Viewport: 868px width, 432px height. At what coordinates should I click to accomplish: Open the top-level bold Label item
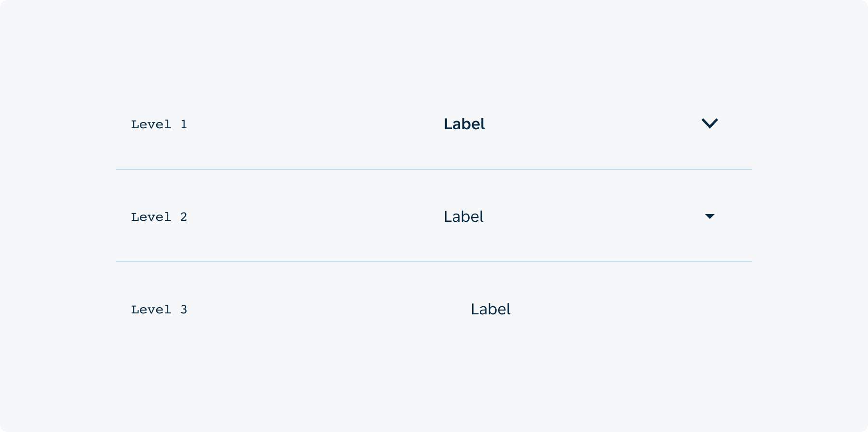pyautogui.click(x=464, y=124)
